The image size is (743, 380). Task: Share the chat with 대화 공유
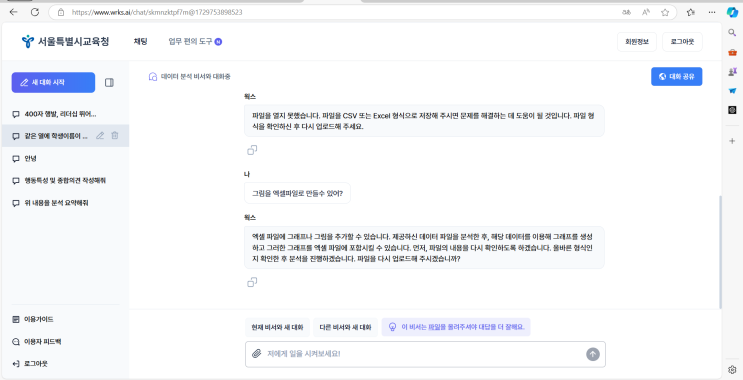(676, 77)
